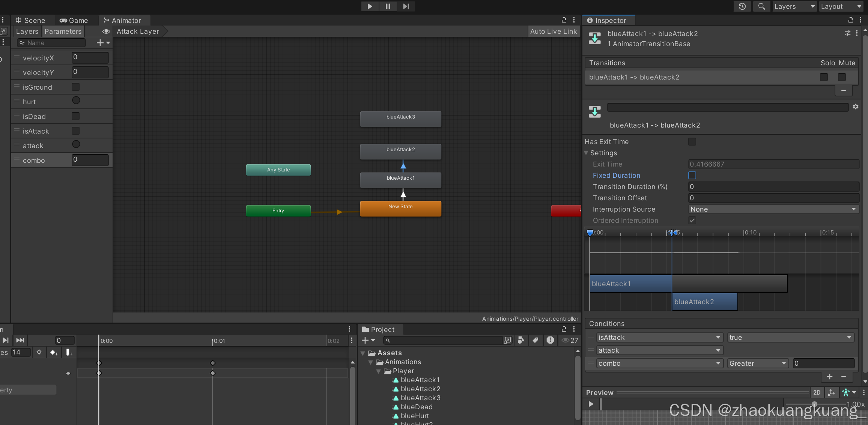Click the transition timeline playhead marker

[x=590, y=233]
